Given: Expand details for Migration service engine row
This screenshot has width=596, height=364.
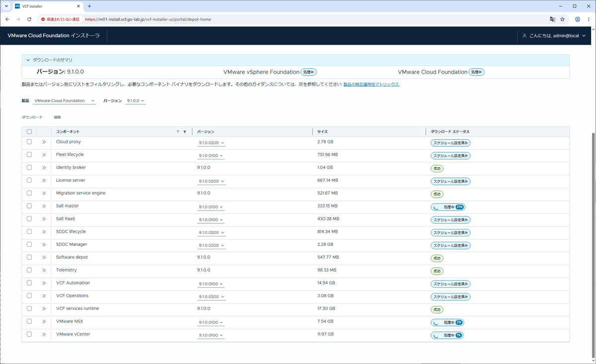Looking at the screenshot, I should coord(44,193).
